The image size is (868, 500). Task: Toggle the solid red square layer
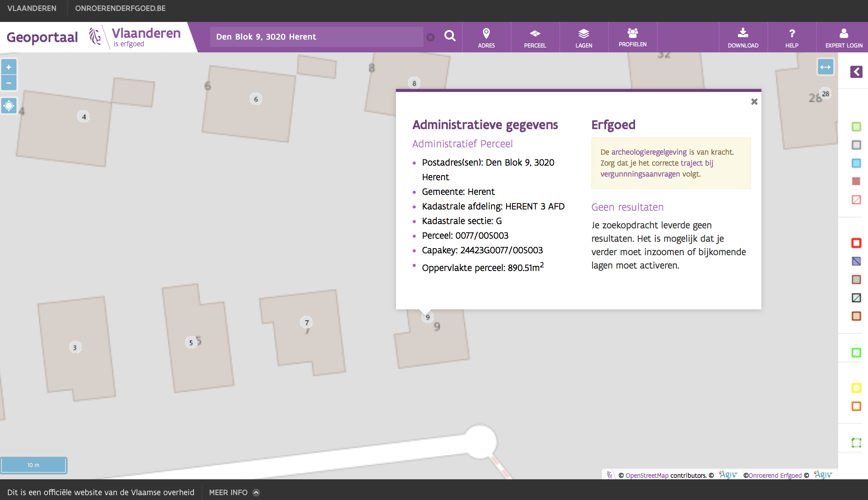pyautogui.click(x=856, y=181)
